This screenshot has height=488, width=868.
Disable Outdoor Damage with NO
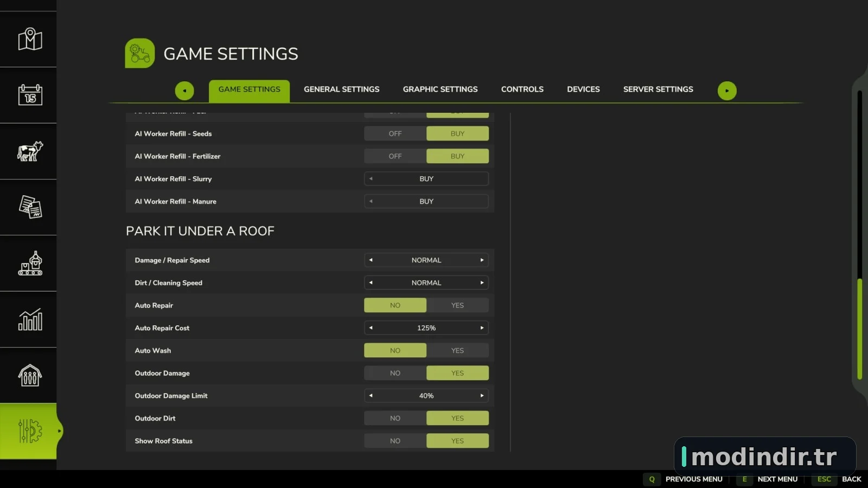click(395, 373)
